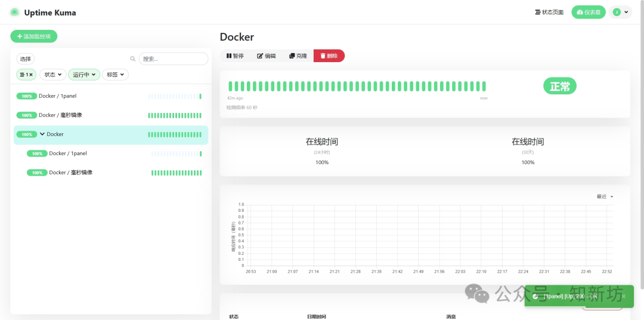Open the 最近 chart range dropdown
This screenshot has width=644, height=320.
tap(605, 196)
